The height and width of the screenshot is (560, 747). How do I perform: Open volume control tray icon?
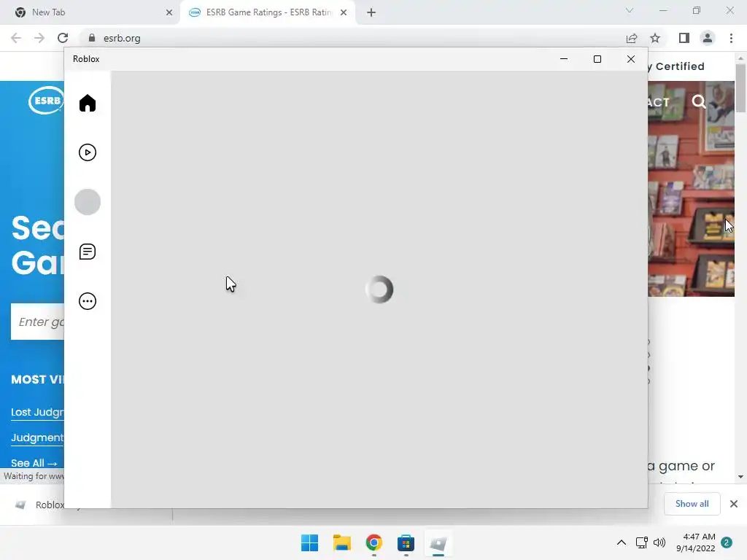click(659, 542)
